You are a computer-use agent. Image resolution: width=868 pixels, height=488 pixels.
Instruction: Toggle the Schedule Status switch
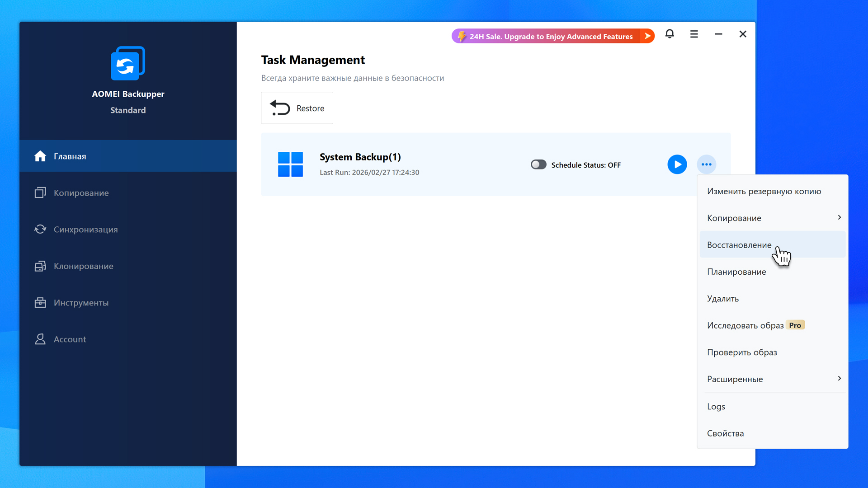(x=538, y=164)
